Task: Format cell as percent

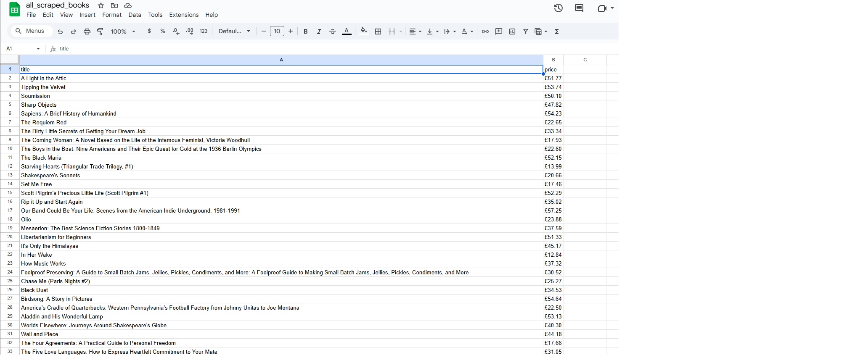Action: point(163,31)
